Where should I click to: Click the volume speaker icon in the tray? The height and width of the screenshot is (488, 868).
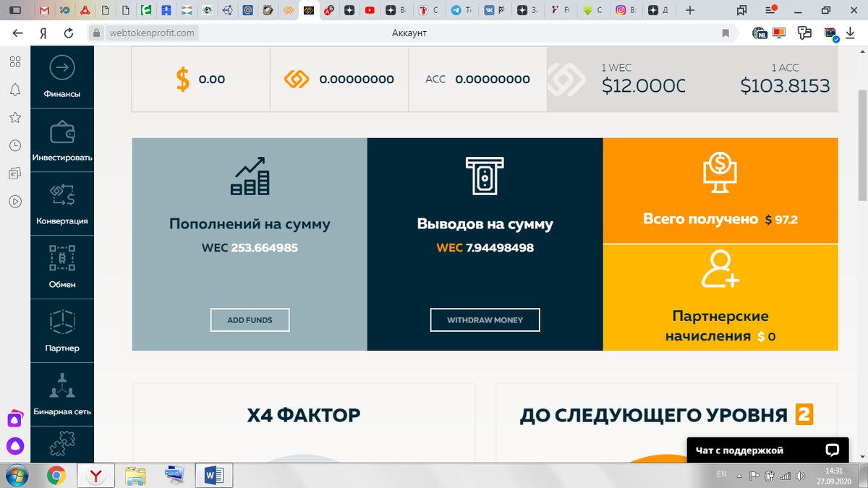(799, 476)
